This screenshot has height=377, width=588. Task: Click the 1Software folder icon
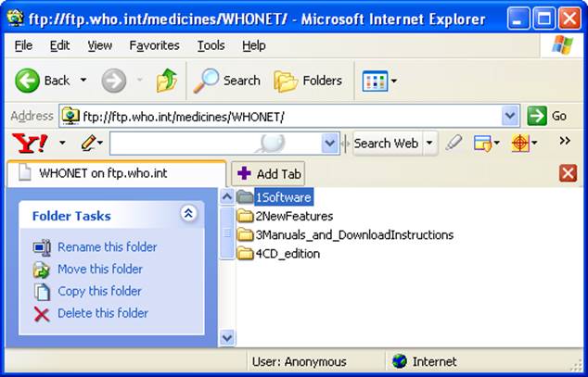coord(245,197)
